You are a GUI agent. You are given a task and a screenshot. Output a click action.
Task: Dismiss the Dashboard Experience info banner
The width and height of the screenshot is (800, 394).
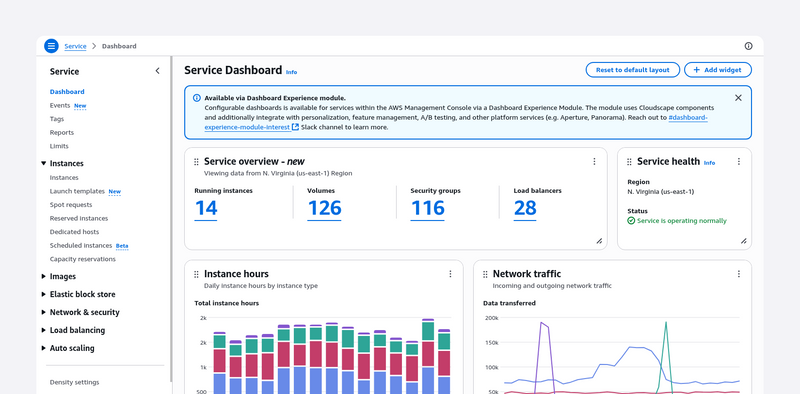click(738, 98)
